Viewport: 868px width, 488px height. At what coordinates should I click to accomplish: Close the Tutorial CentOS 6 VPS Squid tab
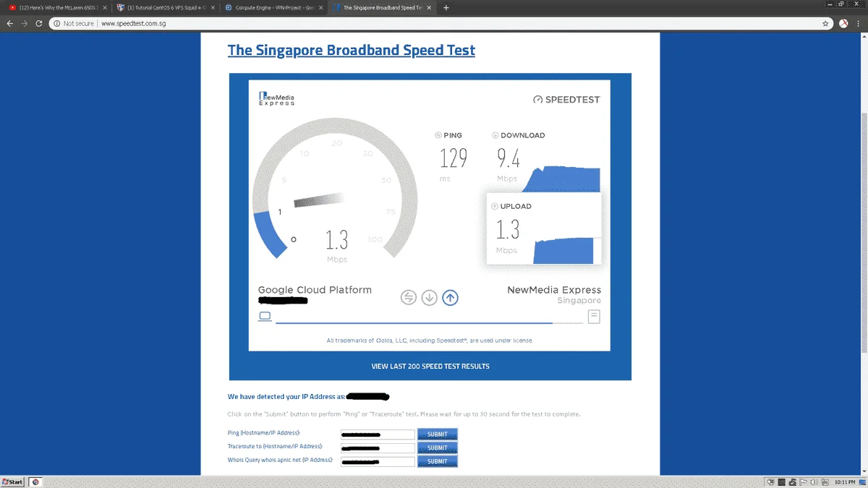tap(213, 8)
